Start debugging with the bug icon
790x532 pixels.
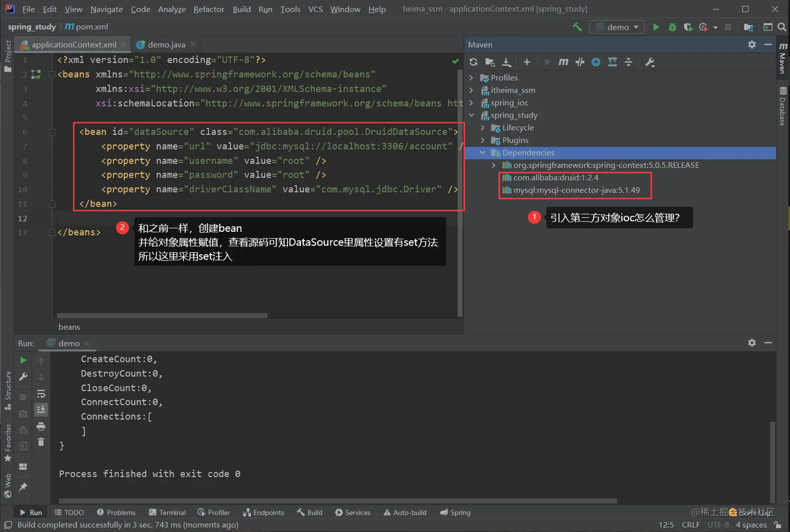[672, 27]
